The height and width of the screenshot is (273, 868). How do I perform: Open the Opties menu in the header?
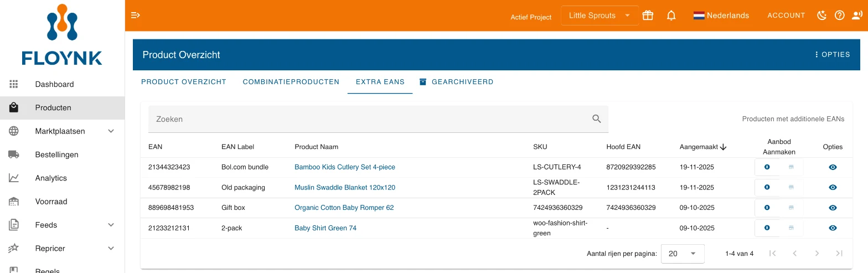pos(832,54)
